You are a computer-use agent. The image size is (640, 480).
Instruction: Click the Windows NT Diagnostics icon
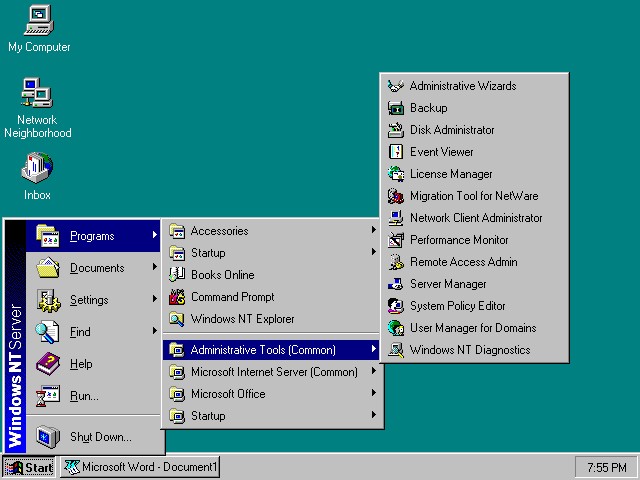click(x=396, y=350)
